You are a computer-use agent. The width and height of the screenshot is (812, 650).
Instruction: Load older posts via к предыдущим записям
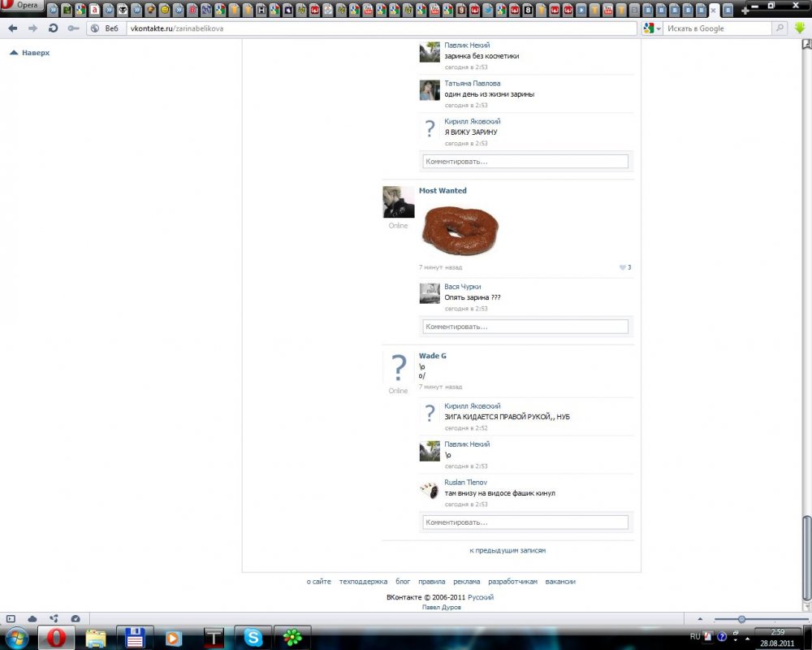[508, 550]
